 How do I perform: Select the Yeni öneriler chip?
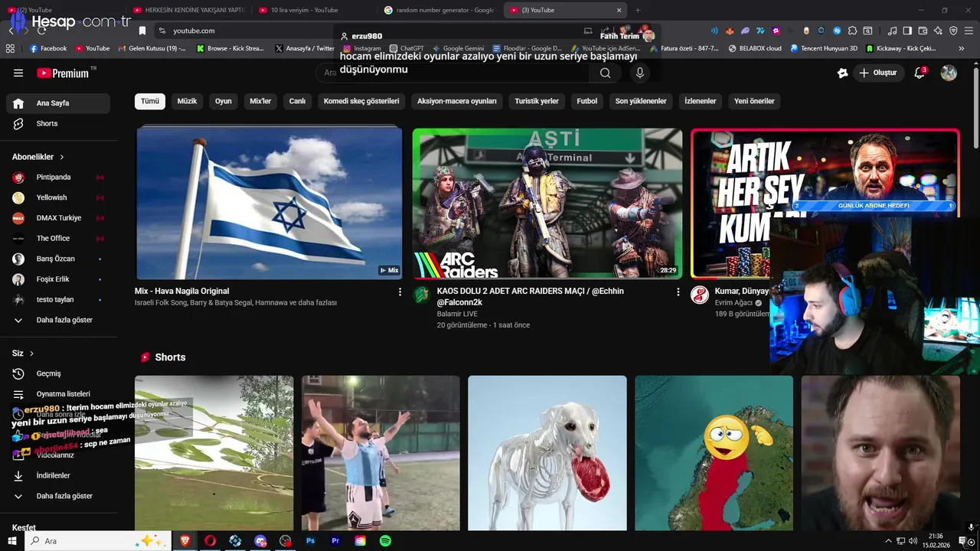754,101
